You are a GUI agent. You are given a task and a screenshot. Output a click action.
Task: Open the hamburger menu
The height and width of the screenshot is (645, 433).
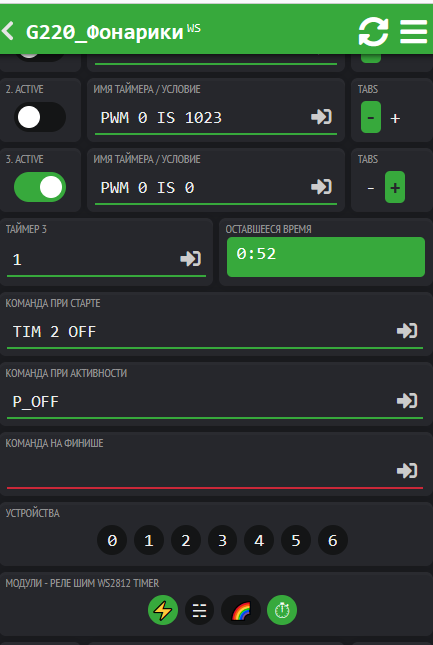click(x=414, y=32)
